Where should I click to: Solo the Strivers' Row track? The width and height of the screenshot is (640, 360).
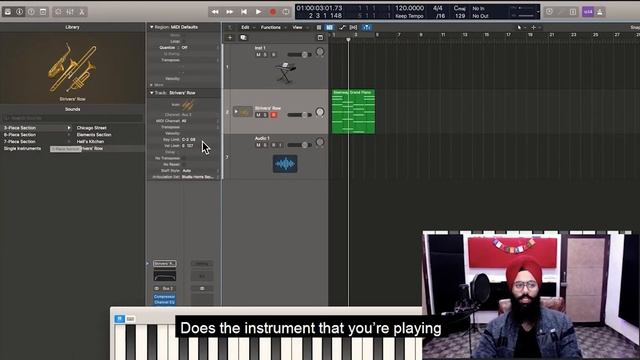(265, 115)
